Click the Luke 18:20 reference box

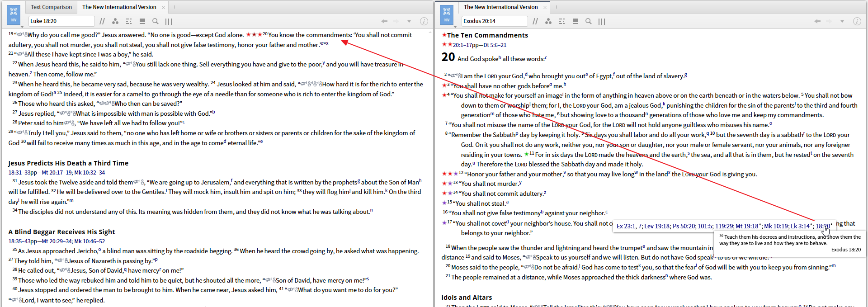[x=61, y=21]
